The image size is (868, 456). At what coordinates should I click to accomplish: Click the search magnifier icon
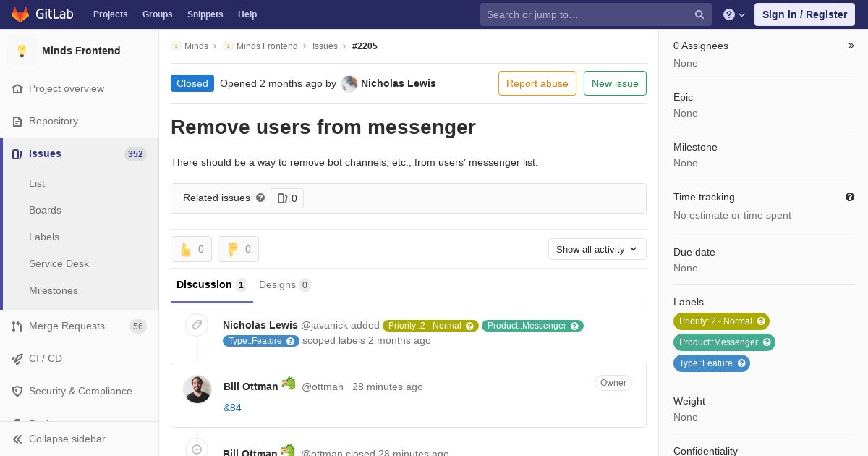click(699, 14)
